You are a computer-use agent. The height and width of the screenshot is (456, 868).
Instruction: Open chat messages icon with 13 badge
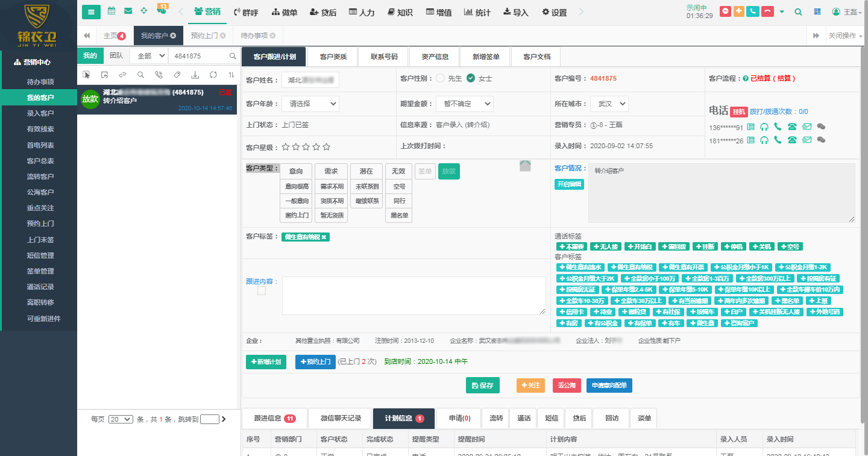click(x=162, y=10)
